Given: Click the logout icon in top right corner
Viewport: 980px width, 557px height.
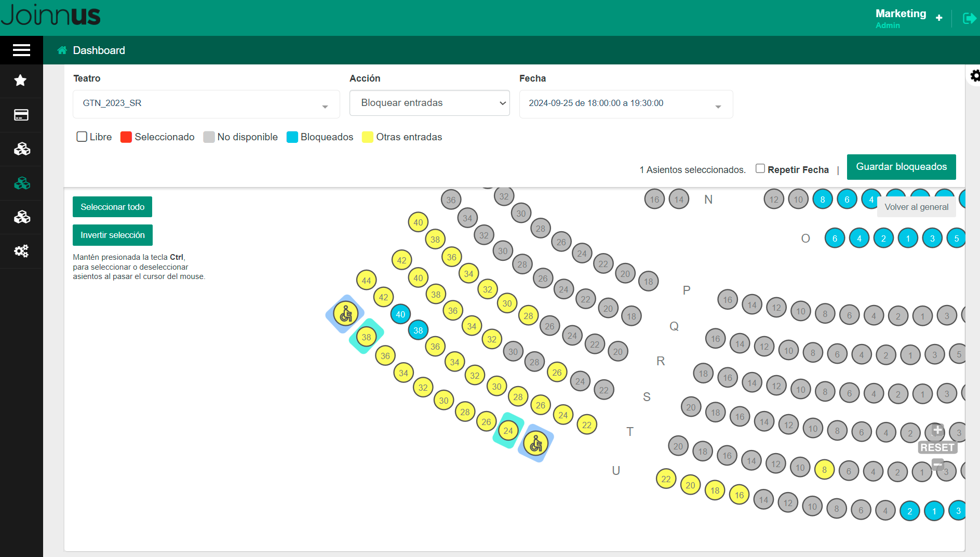Looking at the screenshot, I should click(969, 18).
